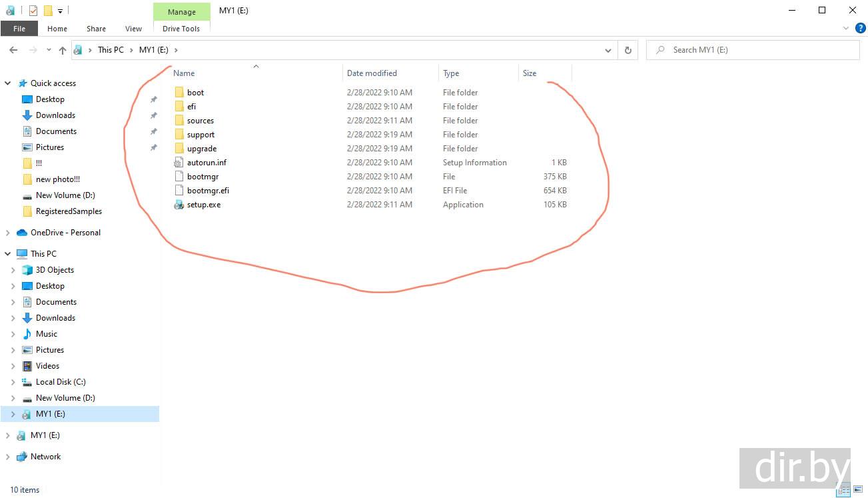The height and width of the screenshot is (498, 868).
Task: Open the setup.exe application file
Action: click(x=203, y=205)
